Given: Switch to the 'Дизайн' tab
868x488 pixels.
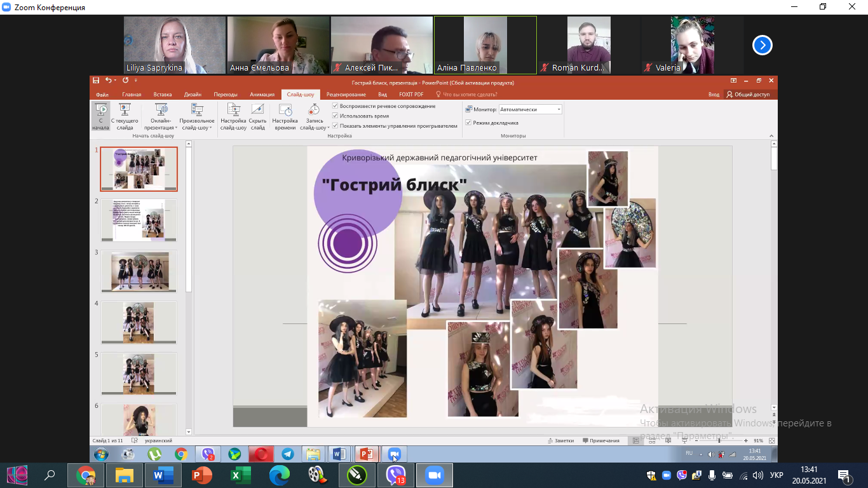Looking at the screenshot, I should pos(193,94).
